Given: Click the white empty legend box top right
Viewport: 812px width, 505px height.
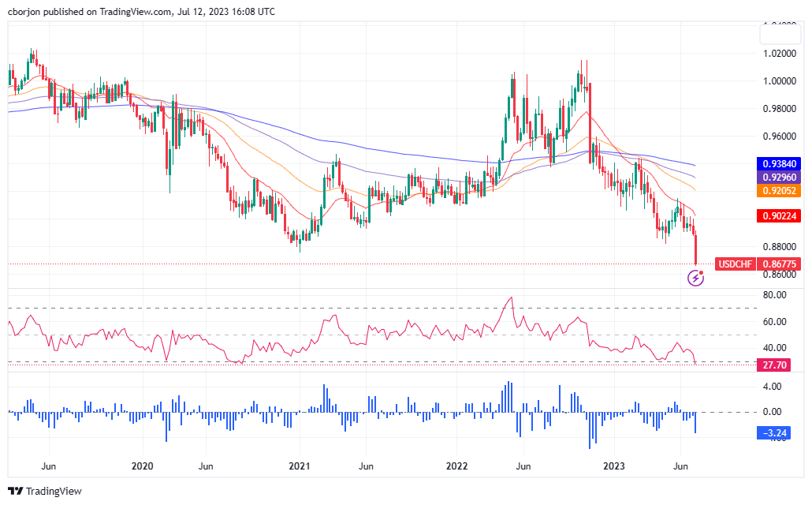Looking at the screenshot, I should (x=779, y=35).
